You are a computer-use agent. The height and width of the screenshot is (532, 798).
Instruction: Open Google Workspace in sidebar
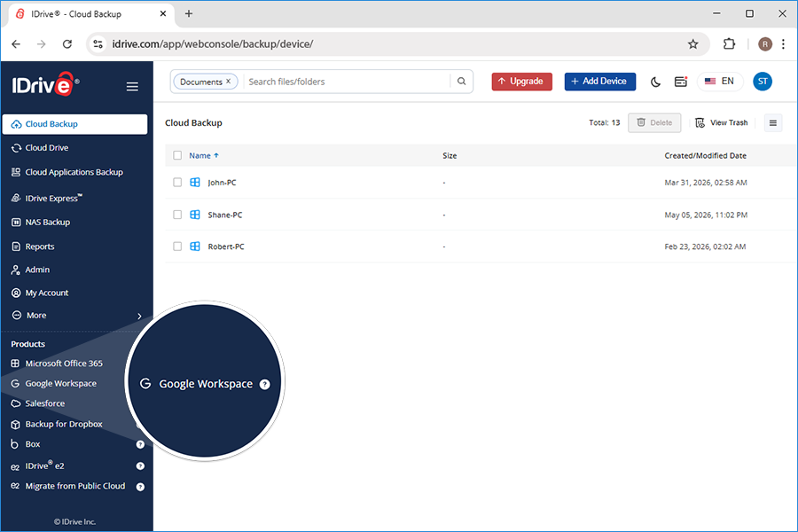click(60, 384)
